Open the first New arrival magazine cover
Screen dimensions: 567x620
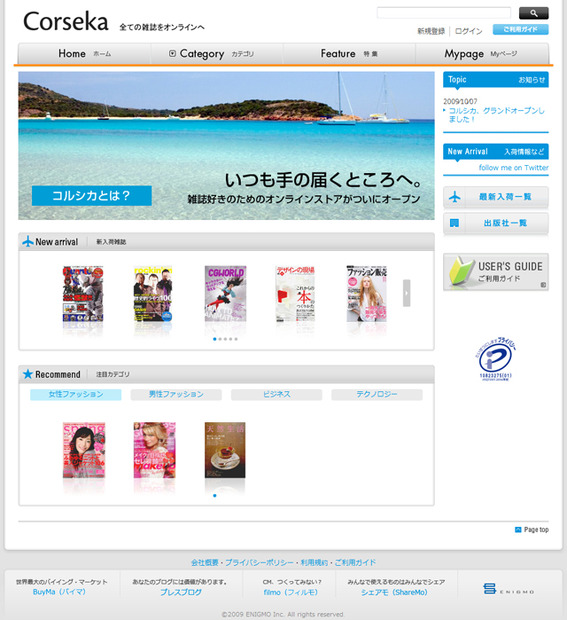[83, 293]
